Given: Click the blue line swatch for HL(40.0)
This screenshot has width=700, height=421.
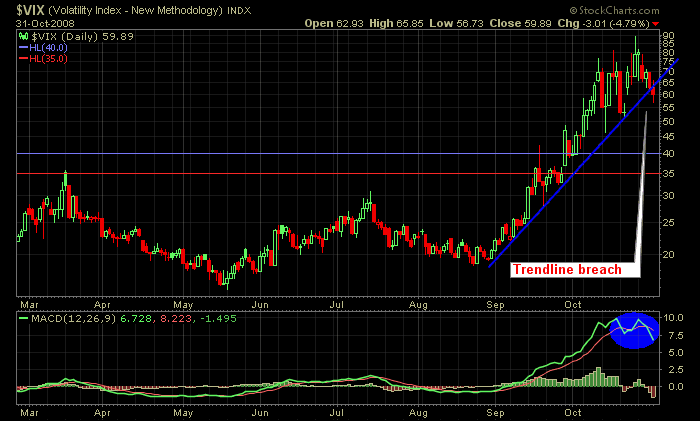Looking at the screenshot, I should (x=23, y=48).
